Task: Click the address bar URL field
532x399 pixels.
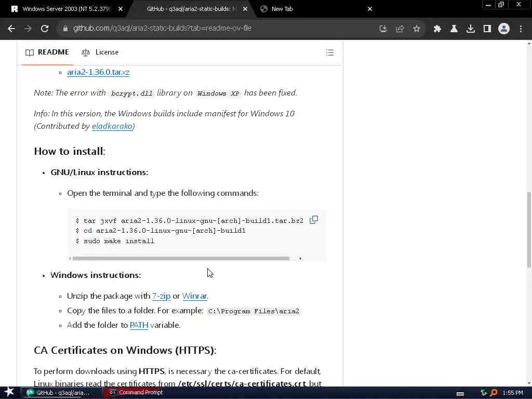Action: point(217,29)
